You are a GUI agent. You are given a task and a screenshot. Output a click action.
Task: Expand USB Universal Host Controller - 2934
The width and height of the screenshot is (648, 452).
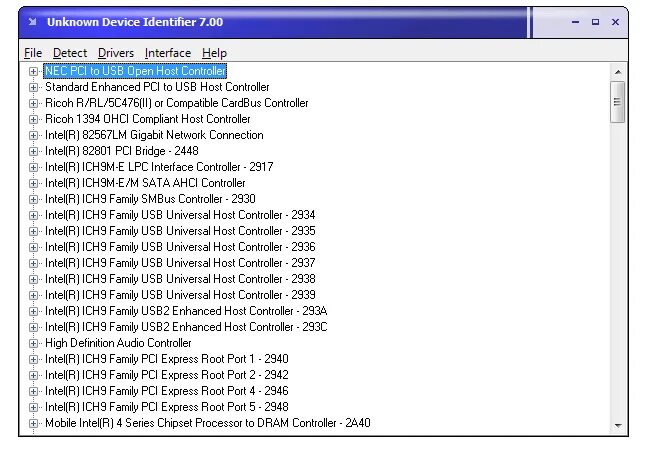[x=33, y=216]
